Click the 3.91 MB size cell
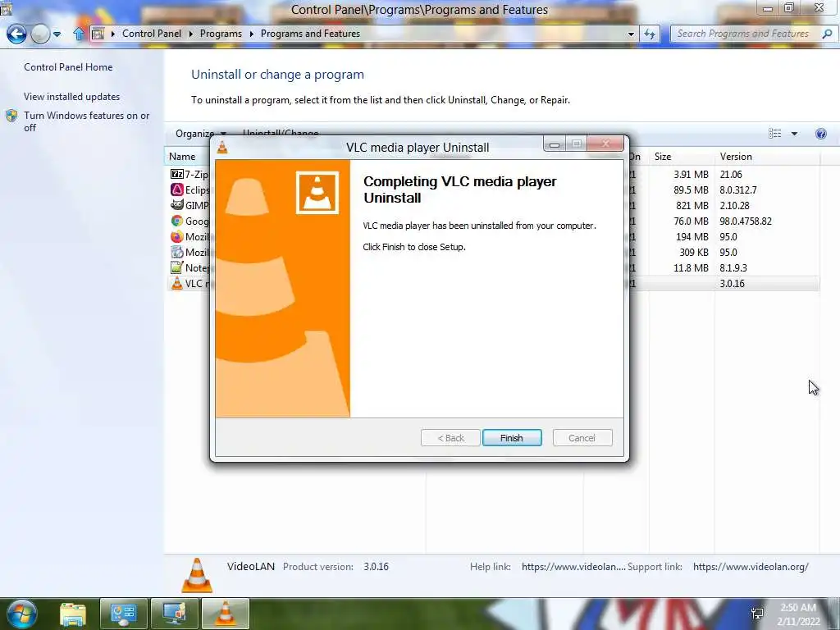840x630 pixels. pyautogui.click(x=691, y=174)
